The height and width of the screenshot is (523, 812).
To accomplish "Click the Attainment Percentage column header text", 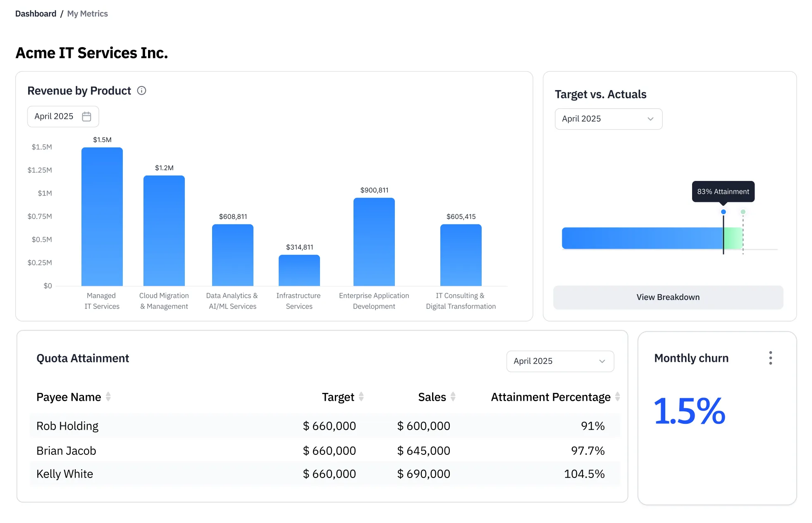I will coord(551,397).
